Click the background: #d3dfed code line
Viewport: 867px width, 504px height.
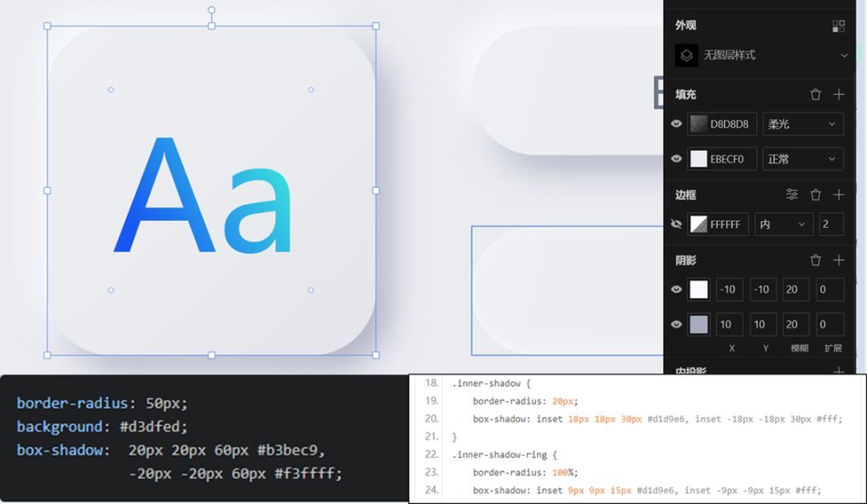click(x=102, y=427)
